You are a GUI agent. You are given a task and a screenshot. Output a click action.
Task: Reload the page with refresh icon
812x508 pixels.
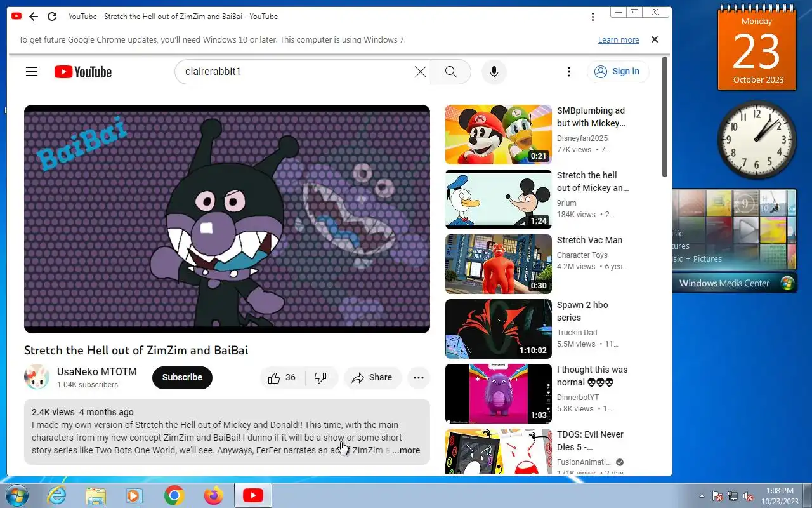click(52, 17)
